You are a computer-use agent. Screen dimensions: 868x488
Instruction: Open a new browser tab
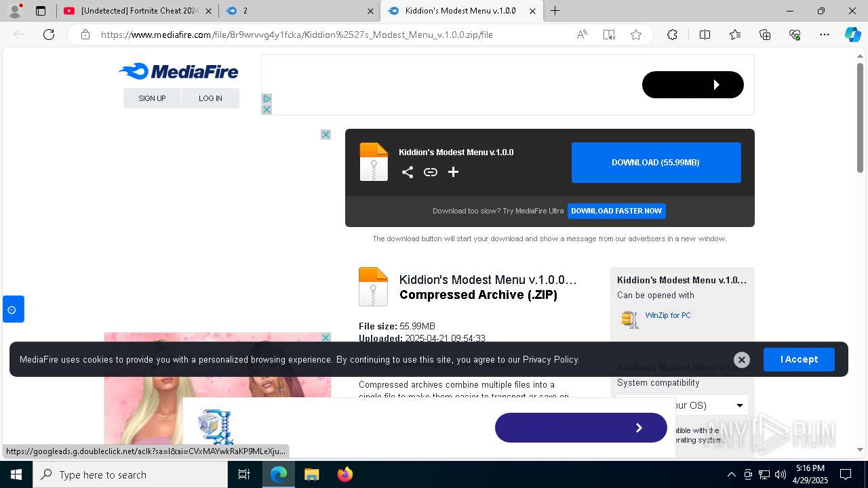[x=555, y=11]
